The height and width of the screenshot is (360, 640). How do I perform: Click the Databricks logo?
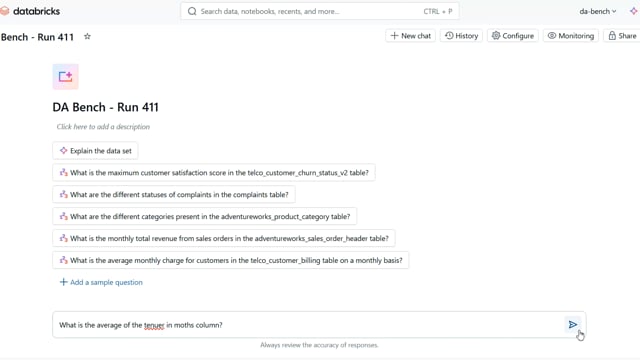30,11
